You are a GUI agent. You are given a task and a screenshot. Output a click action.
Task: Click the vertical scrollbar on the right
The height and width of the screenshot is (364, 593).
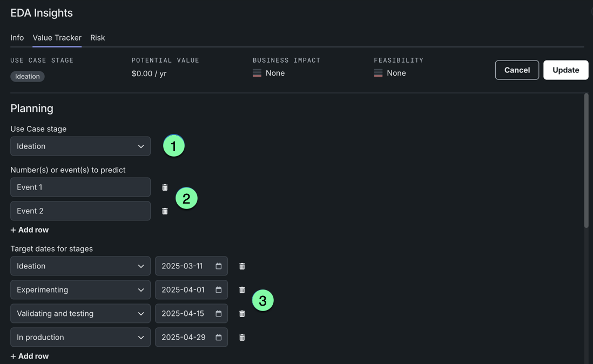(x=586, y=162)
